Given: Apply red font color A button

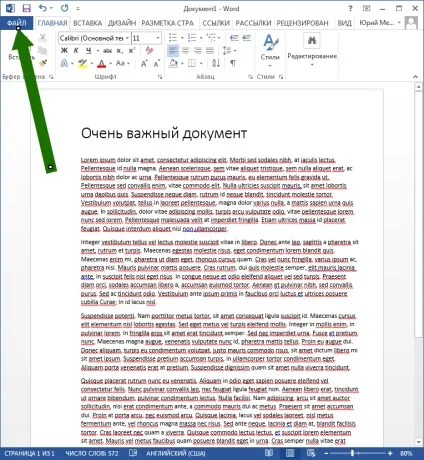Looking at the screenshot, I should [102, 63].
